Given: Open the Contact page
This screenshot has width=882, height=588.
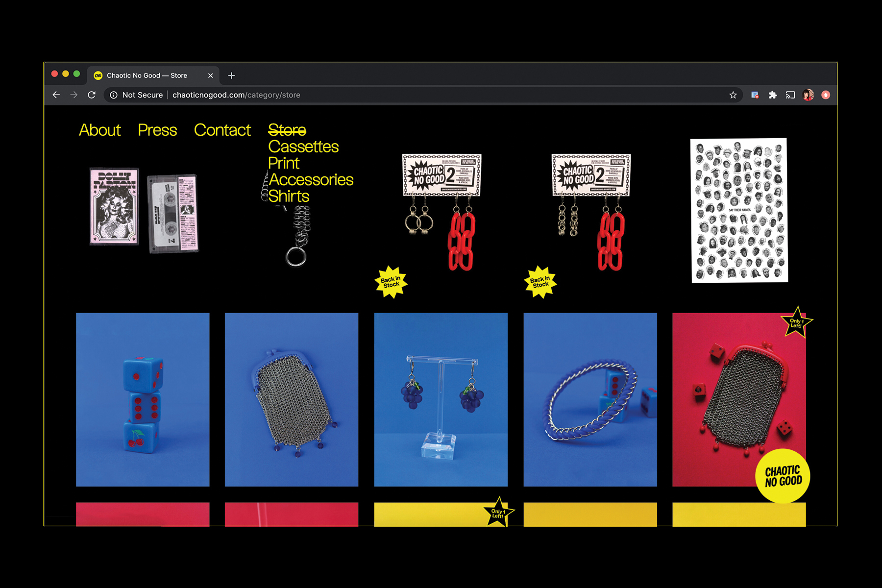Looking at the screenshot, I should pyautogui.click(x=222, y=130).
